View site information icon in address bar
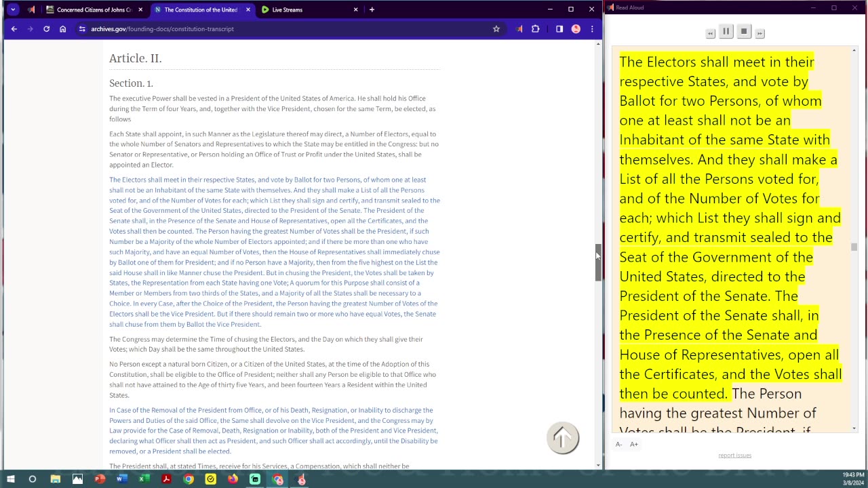Image resolution: width=868 pixels, height=488 pixels. click(82, 28)
